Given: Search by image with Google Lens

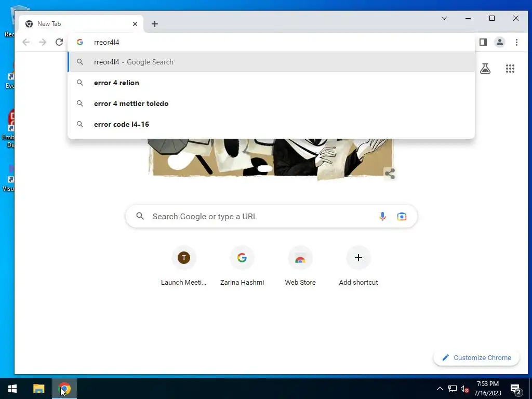Looking at the screenshot, I should point(402,217).
